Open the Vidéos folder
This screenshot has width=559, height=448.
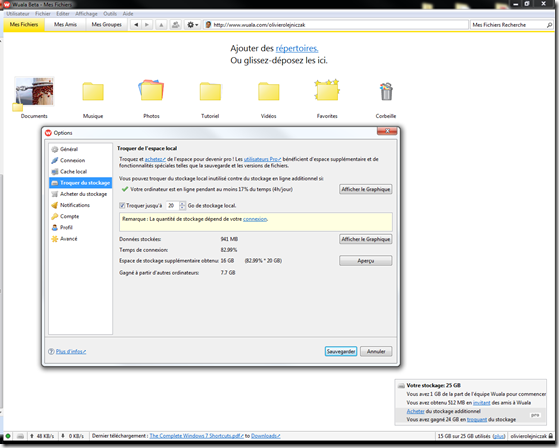(268, 97)
